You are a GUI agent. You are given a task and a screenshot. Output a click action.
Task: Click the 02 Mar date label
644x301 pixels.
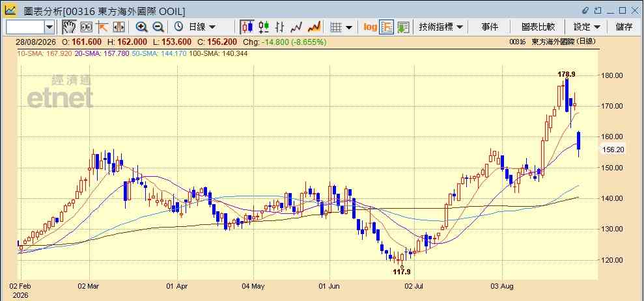click(89, 286)
